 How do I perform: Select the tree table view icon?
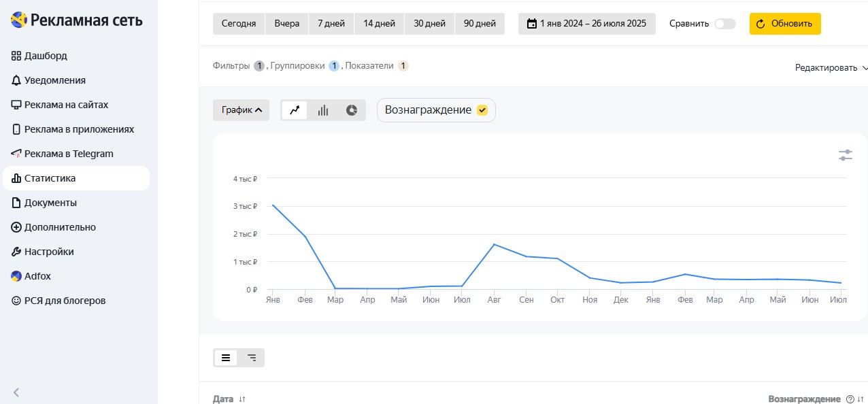252,358
